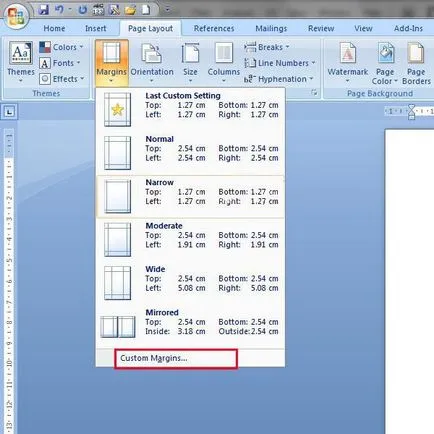Select the Narrow margins preset
434x434 pixels.
pyautogui.click(x=190, y=197)
